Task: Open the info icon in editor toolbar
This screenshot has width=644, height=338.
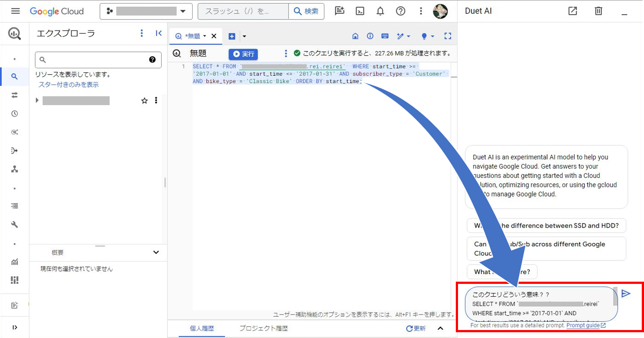Action: (370, 36)
